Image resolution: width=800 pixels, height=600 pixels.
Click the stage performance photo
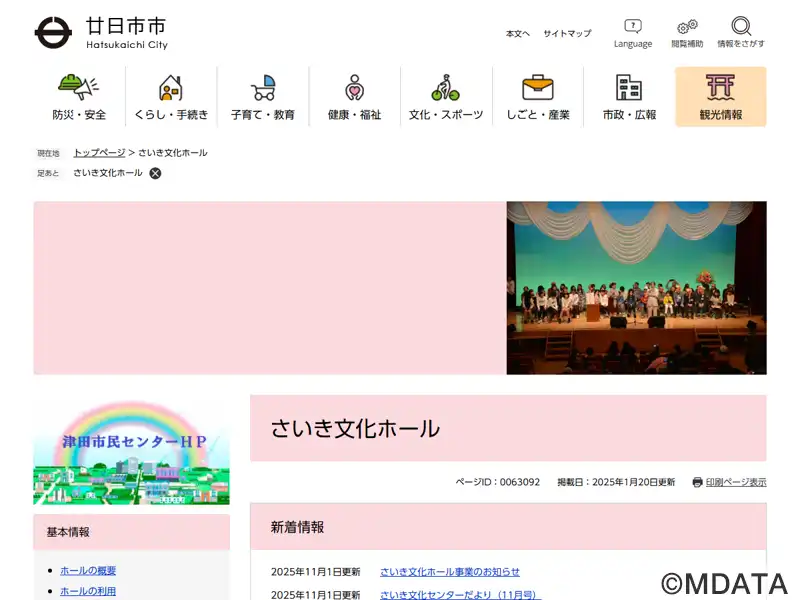click(636, 288)
